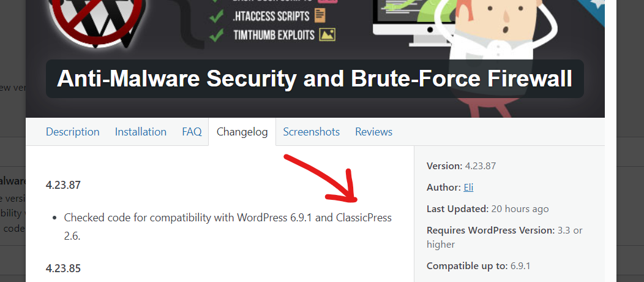Click the 4.23.85 changelog heading
This screenshot has height=282, width=644.
click(x=63, y=268)
